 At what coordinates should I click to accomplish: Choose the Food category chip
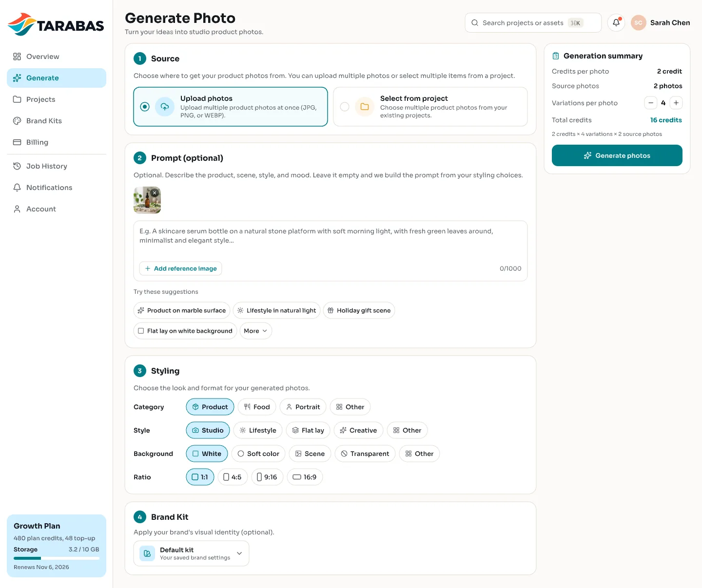click(257, 407)
